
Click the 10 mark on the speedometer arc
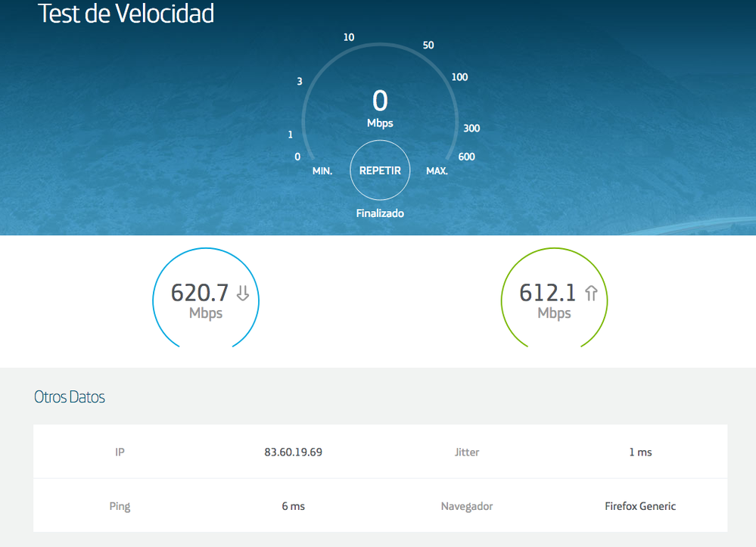point(349,37)
